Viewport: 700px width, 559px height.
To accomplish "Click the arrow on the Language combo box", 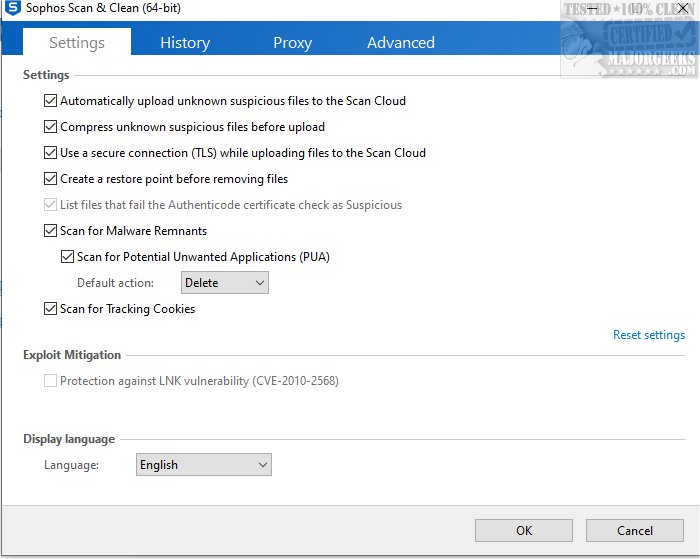I will tap(262, 465).
